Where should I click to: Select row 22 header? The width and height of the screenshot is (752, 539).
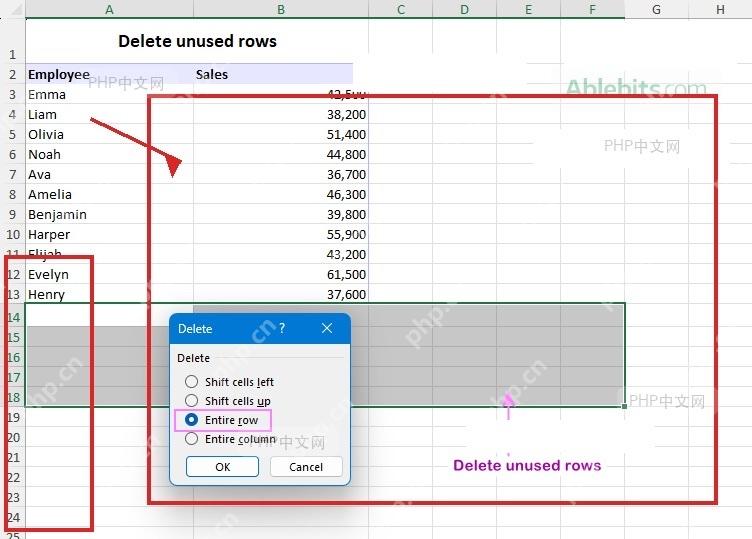(13, 478)
